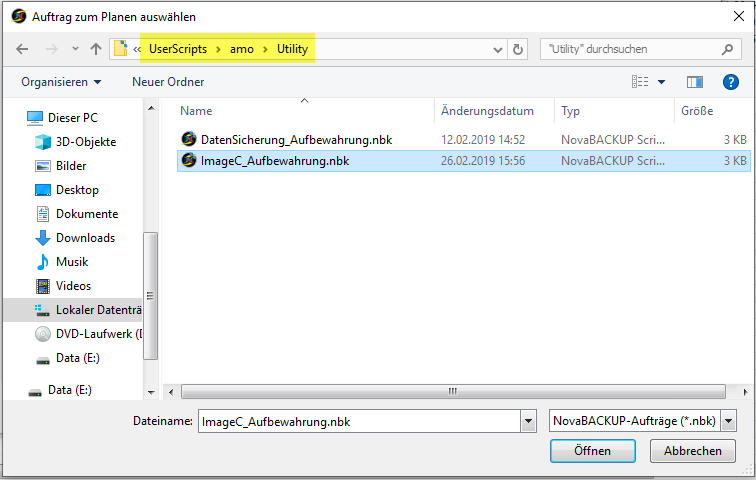Click the Öffnen button
756x480 pixels.
pyautogui.click(x=593, y=451)
